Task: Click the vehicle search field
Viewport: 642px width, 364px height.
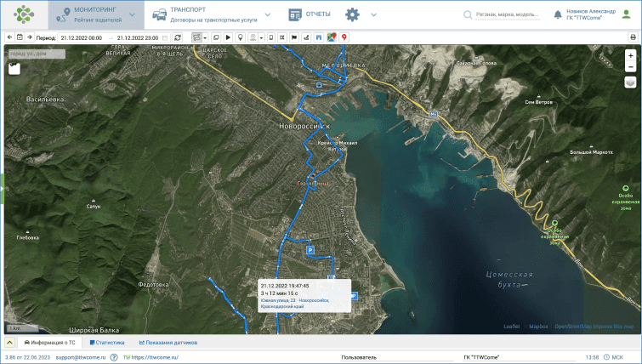Action: coord(507,14)
